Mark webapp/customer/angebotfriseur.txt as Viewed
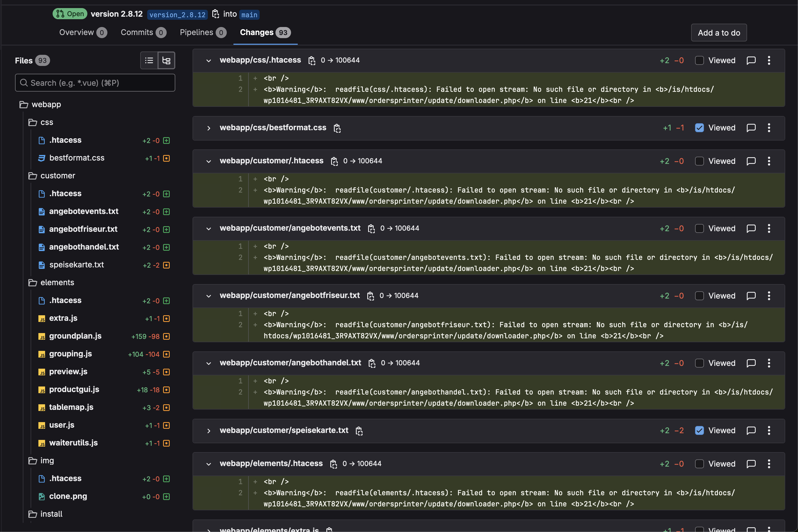Viewport: 798px width, 532px height. [x=699, y=296]
